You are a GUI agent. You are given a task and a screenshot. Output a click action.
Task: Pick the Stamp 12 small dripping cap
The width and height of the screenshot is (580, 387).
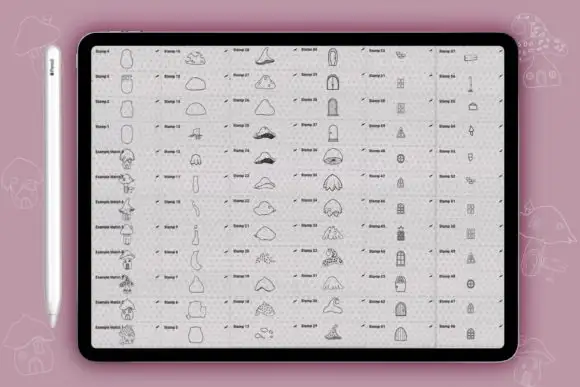click(x=195, y=159)
